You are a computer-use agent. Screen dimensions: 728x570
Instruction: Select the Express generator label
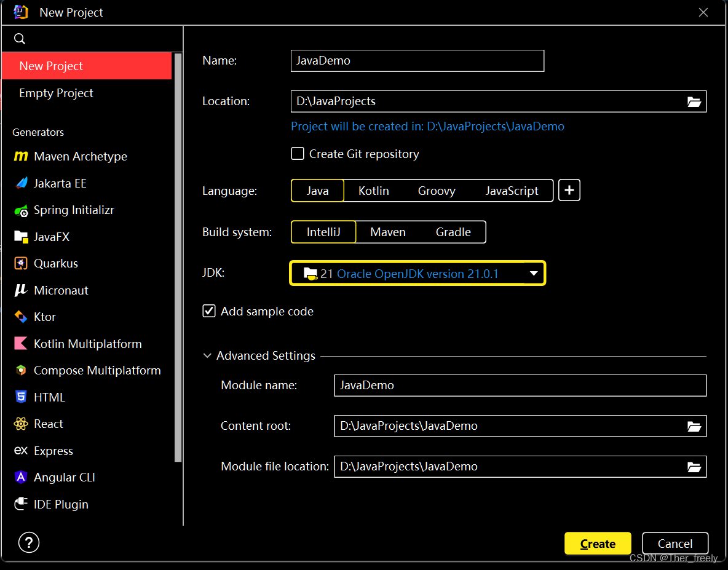pos(53,451)
